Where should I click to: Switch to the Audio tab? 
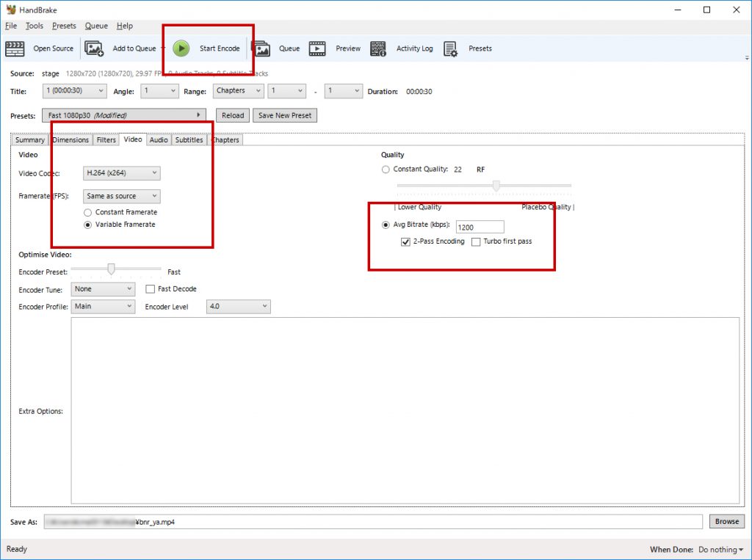coord(158,139)
